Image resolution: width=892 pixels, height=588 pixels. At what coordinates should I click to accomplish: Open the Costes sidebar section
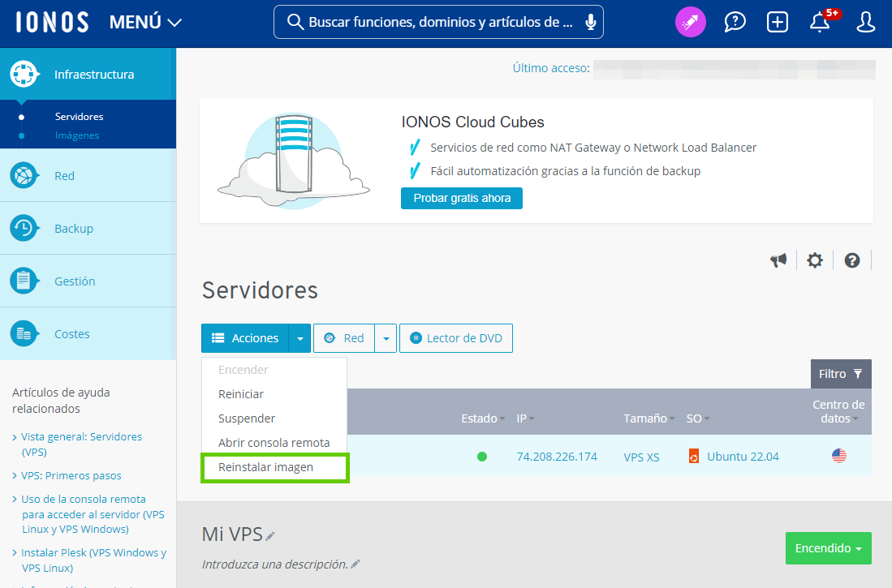click(x=88, y=334)
